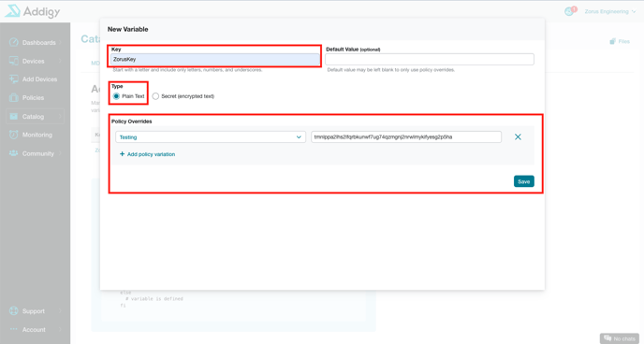The width and height of the screenshot is (644, 344).
Task: Expand the Community chevron
Action: (60, 153)
